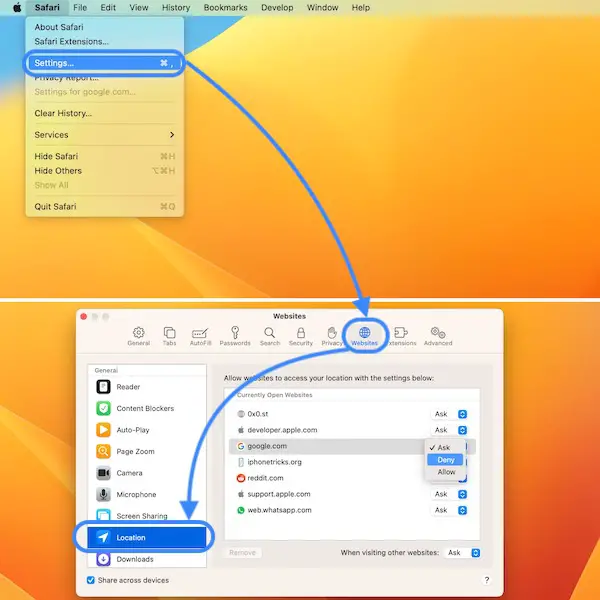Viewport: 600px width, 600px height.
Task: Select the Search settings icon
Action: coord(270,334)
